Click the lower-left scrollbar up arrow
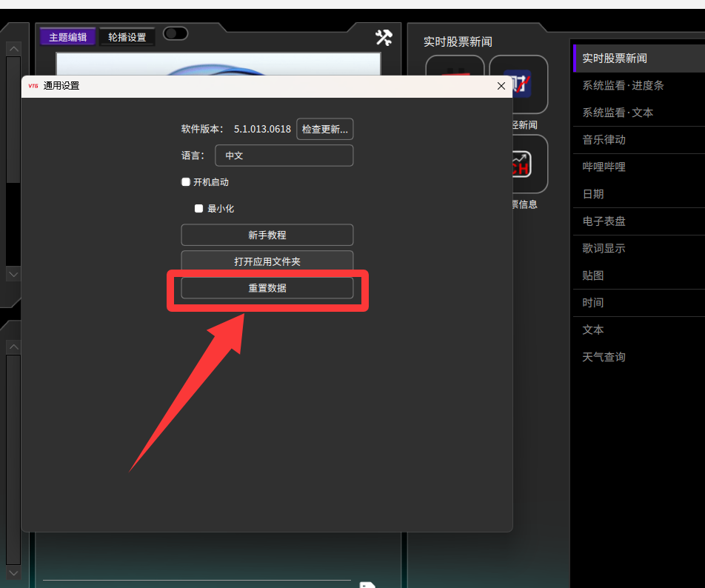Screen dimensions: 705x588 [x=13, y=347]
